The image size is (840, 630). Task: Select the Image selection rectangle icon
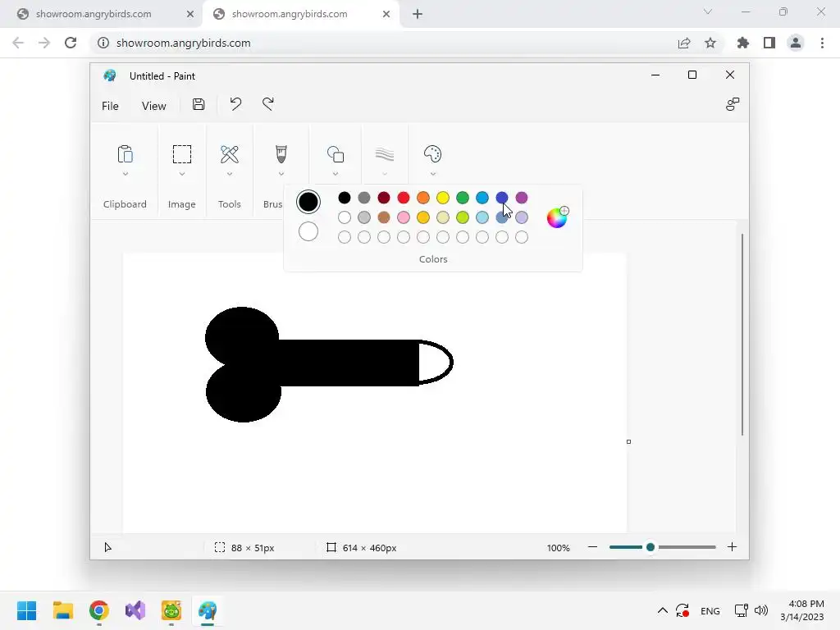coord(181,154)
